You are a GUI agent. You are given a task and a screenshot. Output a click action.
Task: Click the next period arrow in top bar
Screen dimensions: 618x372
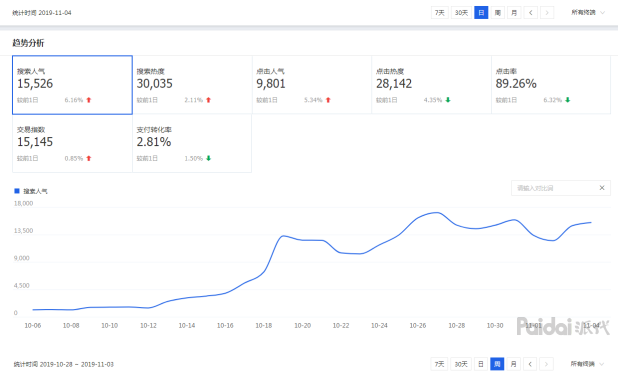[x=547, y=13]
